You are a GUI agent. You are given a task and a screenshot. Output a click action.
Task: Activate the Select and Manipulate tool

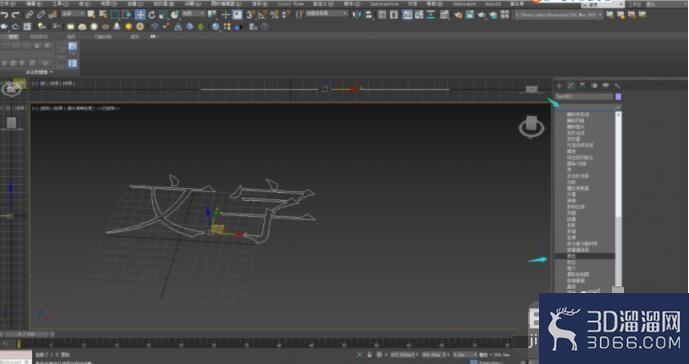225,15
